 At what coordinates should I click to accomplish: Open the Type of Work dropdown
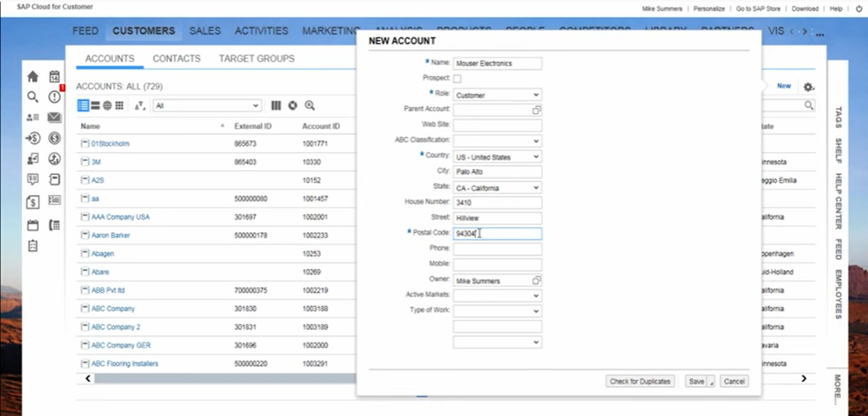click(x=497, y=311)
